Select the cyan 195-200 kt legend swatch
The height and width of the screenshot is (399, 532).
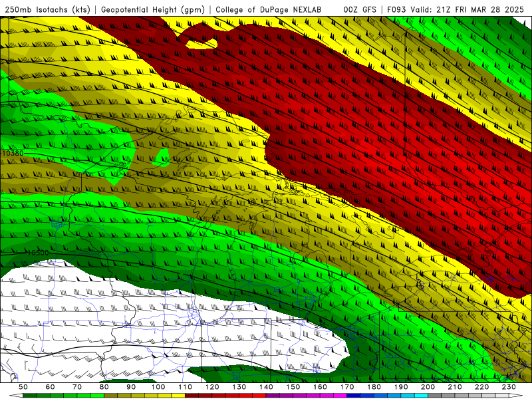click(421, 396)
